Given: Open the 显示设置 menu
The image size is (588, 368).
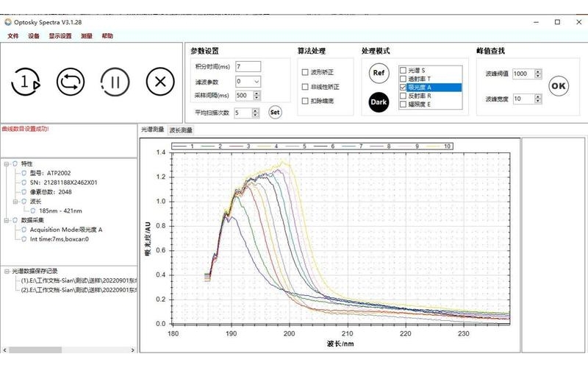Looking at the screenshot, I should point(60,36).
